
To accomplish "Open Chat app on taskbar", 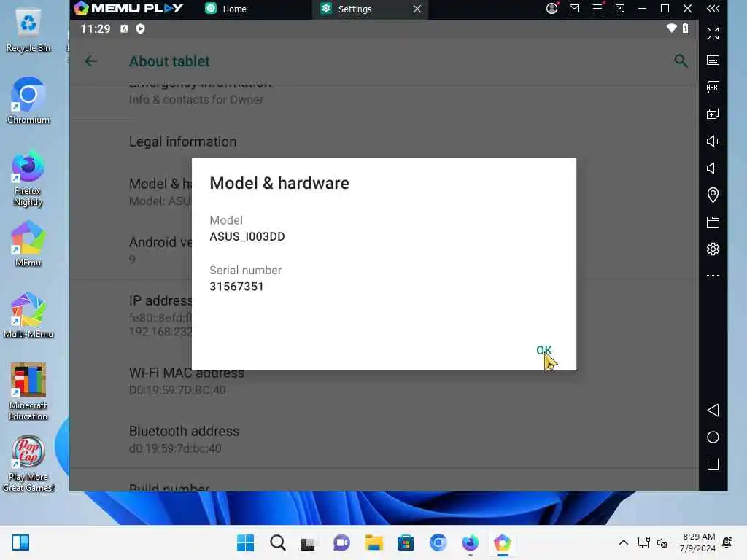I will [x=341, y=542].
